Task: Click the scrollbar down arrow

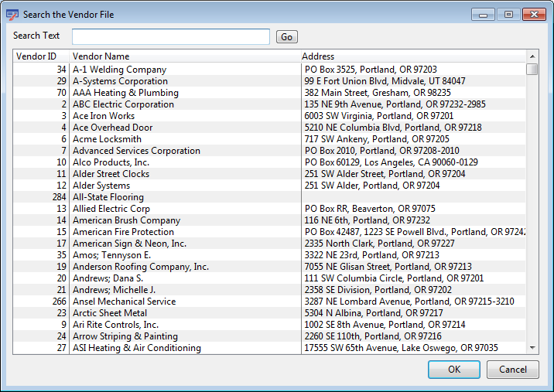Action: (x=532, y=348)
